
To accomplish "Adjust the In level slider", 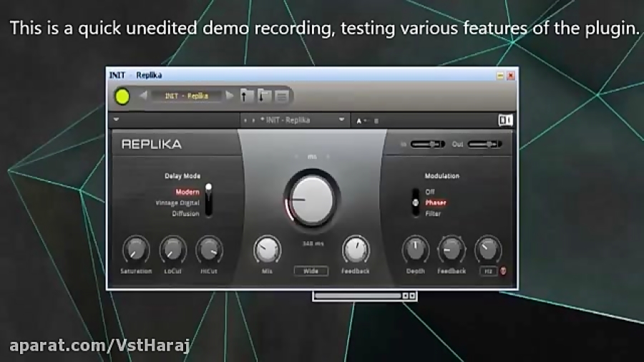I will (x=428, y=144).
